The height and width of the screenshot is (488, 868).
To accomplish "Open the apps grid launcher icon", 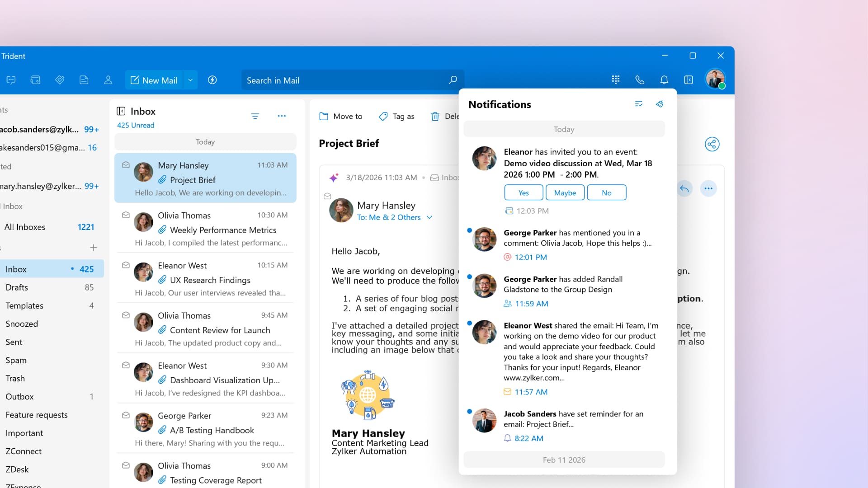I will (x=615, y=80).
